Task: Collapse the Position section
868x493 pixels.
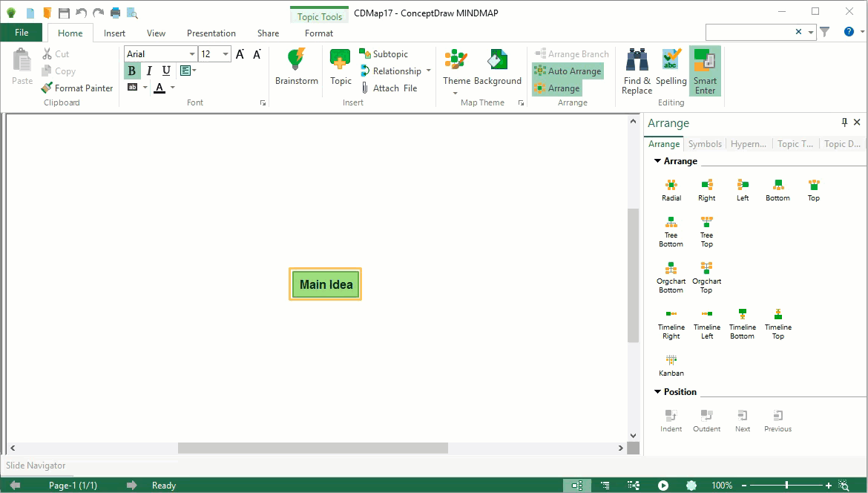Action: (657, 391)
